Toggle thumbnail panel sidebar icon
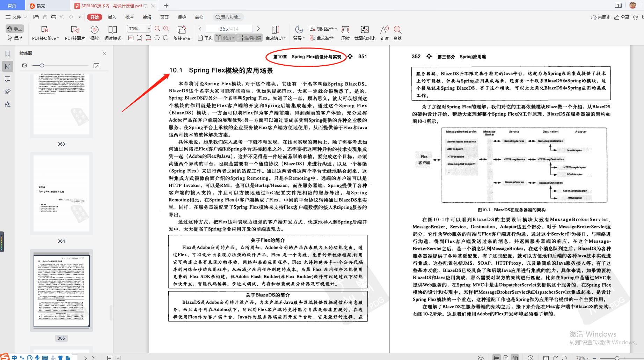This screenshot has height=360, width=644. pos(7,66)
